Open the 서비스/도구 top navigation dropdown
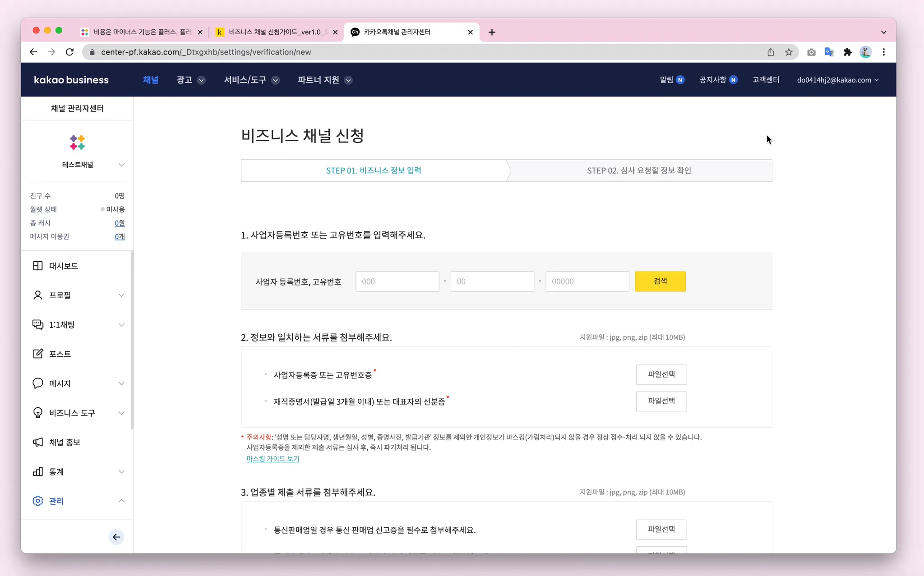The height and width of the screenshot is (576, 924). click(x=251, y=80)
